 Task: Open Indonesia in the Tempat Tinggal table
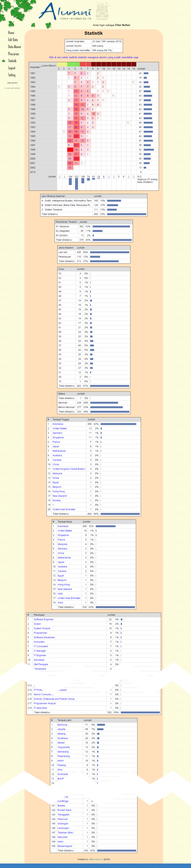pyautogui.click(x=58, y=424)
